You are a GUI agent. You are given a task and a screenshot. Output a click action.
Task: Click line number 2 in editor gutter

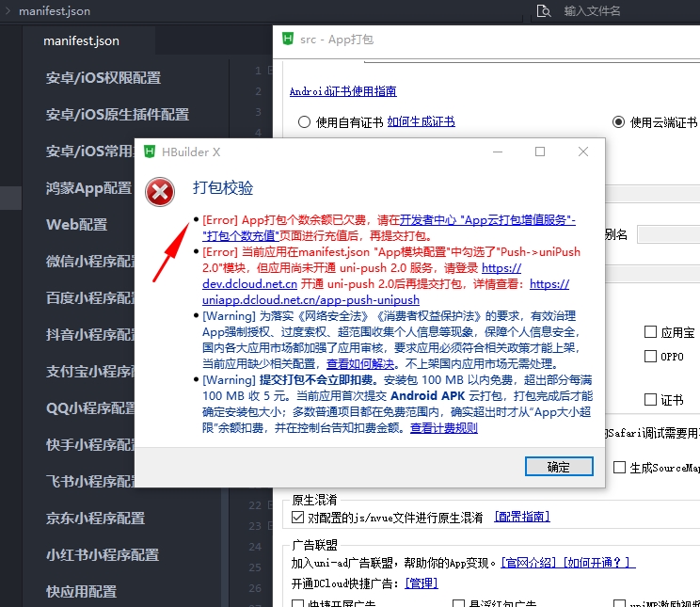258,91
